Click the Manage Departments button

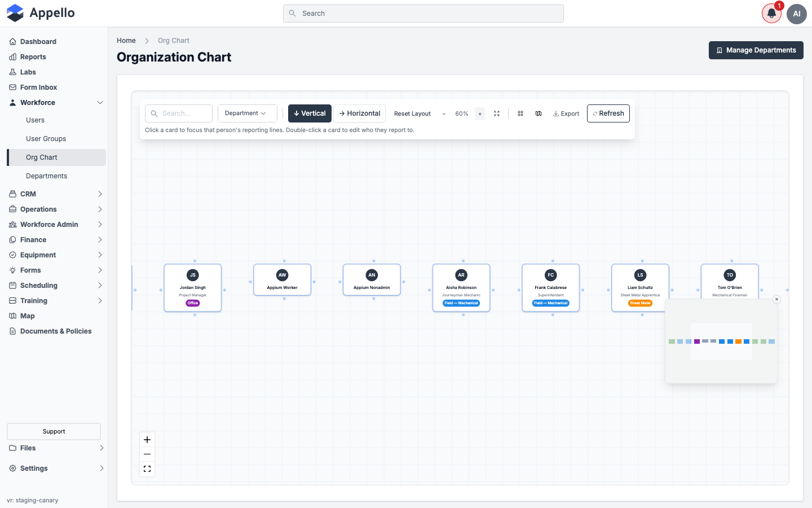pyautogui.click(x=756, y=50)
